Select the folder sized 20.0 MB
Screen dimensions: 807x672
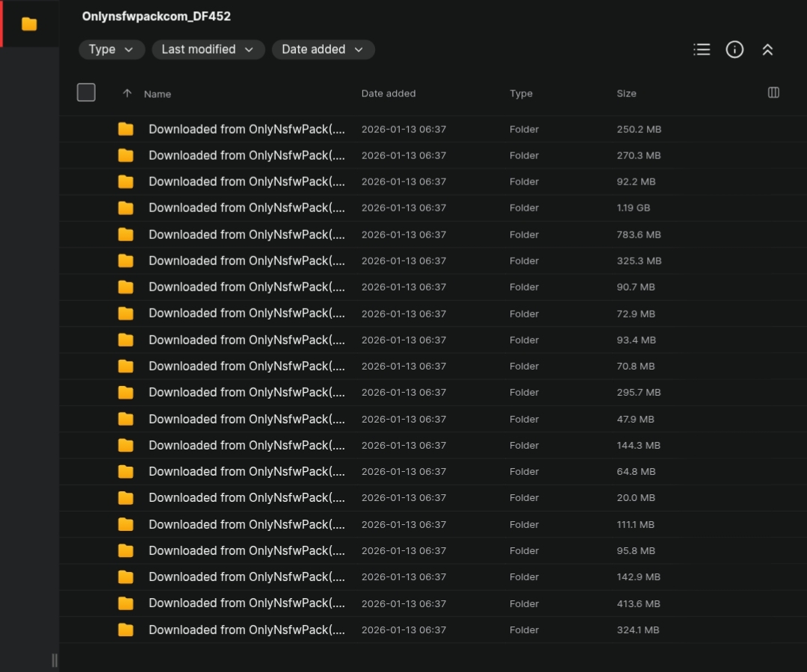(433, 498)
